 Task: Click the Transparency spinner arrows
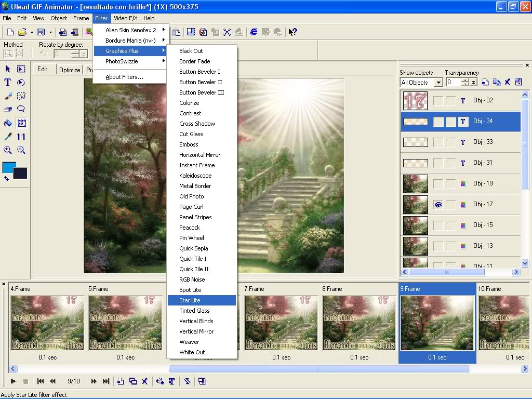[x=465, y=83]
